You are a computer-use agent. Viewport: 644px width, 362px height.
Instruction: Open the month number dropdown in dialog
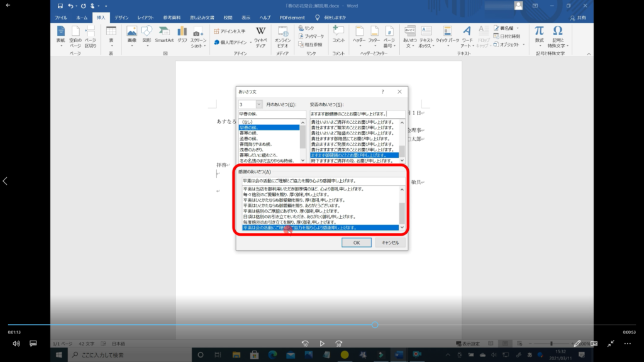coord(259,104)
